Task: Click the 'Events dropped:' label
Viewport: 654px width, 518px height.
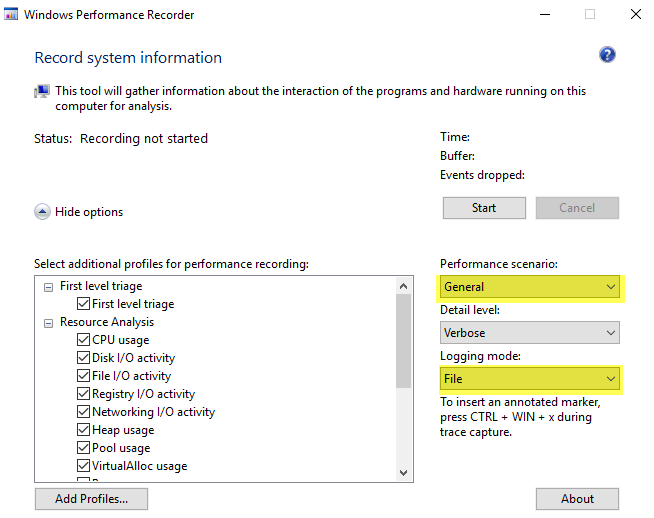Action: tap(482, 175)
